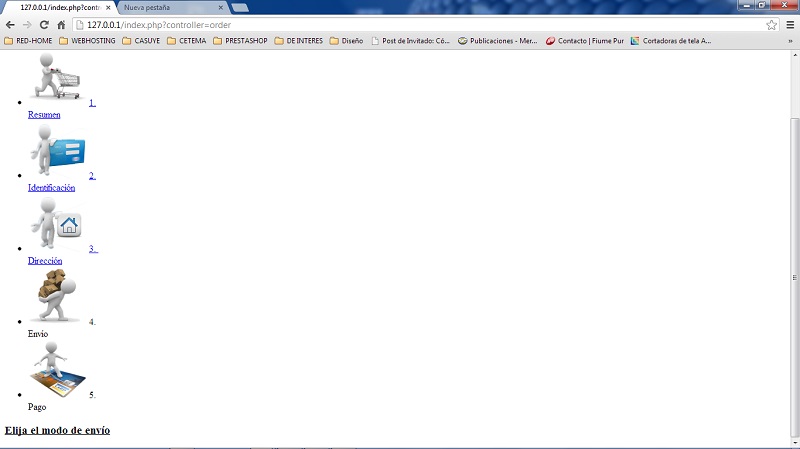The height and width of the screenshot is (449, 800).
Task: Click the ID card figure image for step 2
Action: coord(58,152)
